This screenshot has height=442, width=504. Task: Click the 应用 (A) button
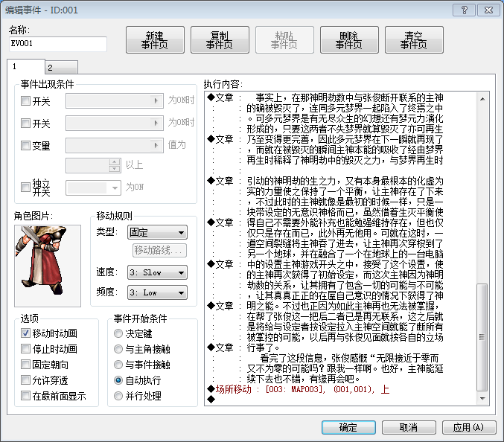[x=469, y=428]
